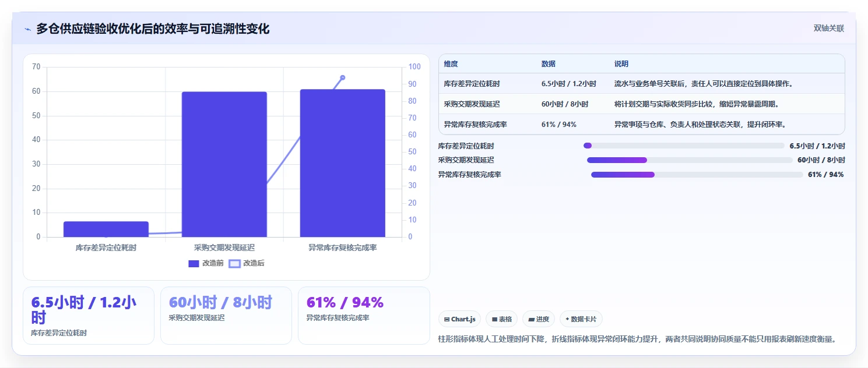Screen dimensions: 868x368
Task: Click the 维度 column header
Action: [451, 64]
